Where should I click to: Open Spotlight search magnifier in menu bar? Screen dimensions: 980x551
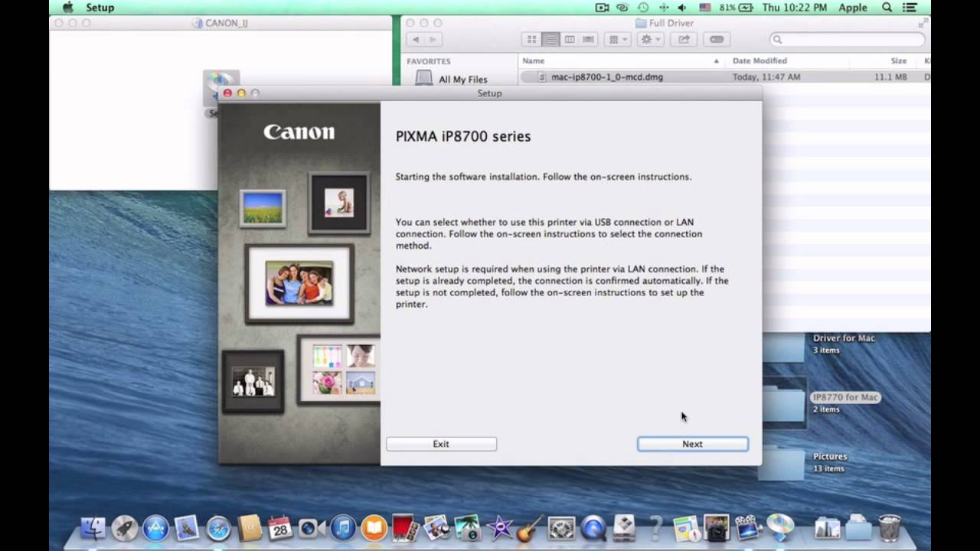coord(887,8)
